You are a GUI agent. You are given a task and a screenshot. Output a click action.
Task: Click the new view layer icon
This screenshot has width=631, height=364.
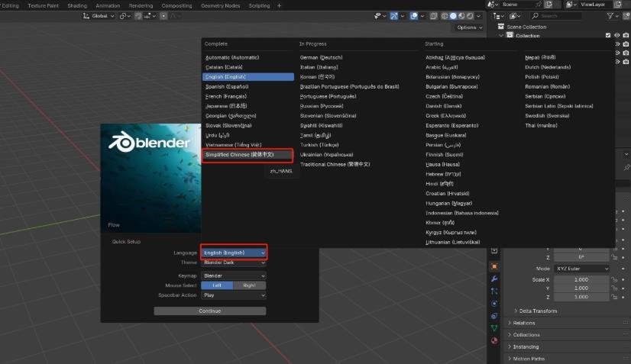click(x=618, y=5)
